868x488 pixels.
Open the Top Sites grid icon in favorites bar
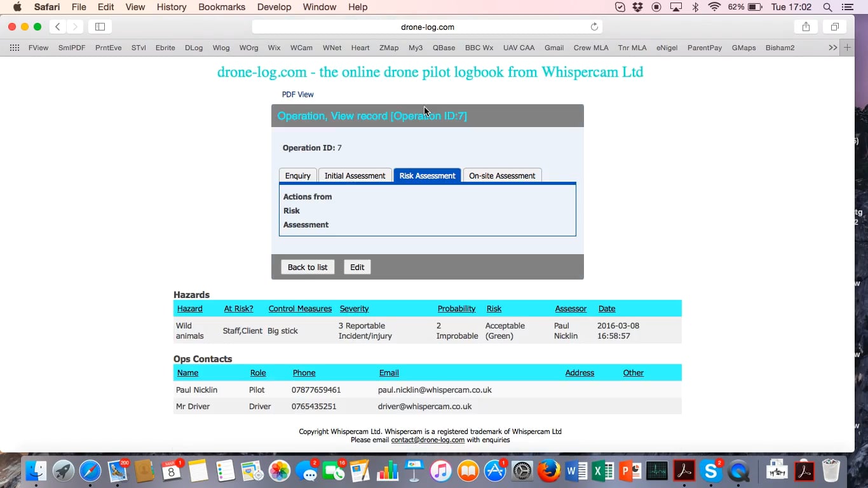[x=15, y=48]
